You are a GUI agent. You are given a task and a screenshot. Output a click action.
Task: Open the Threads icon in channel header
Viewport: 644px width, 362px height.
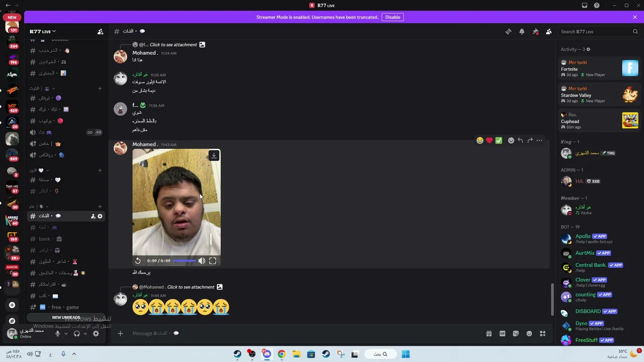[x=508, y=32]
